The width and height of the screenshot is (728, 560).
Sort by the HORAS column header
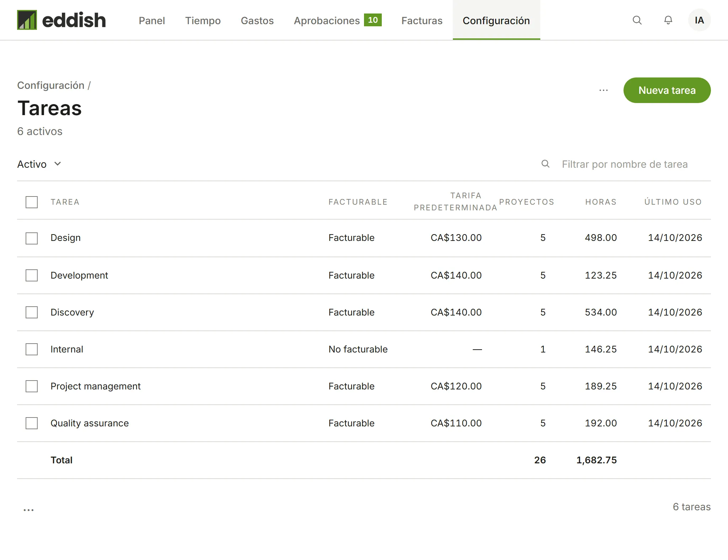601,202
